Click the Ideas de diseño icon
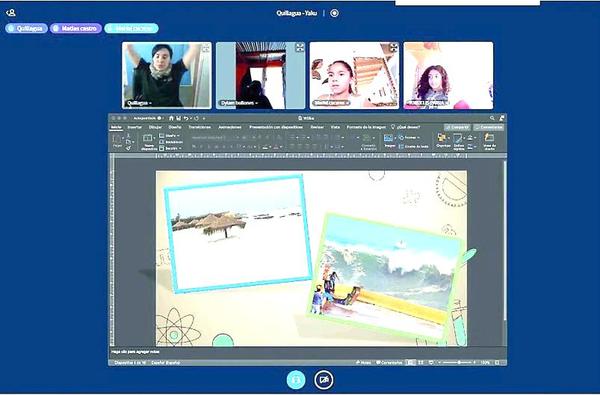The image size is (600, 395). point(489,137)
